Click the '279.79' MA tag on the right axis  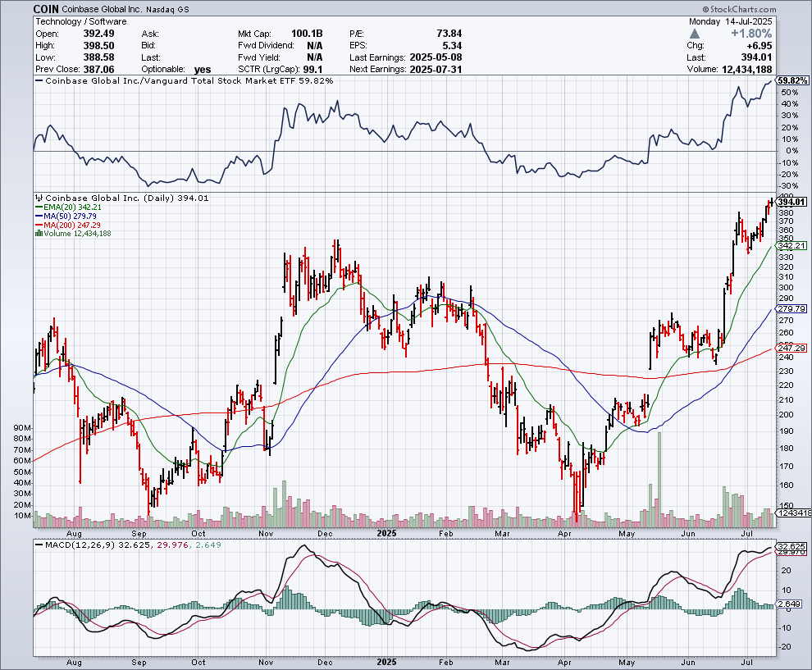(x=791, y=308)
